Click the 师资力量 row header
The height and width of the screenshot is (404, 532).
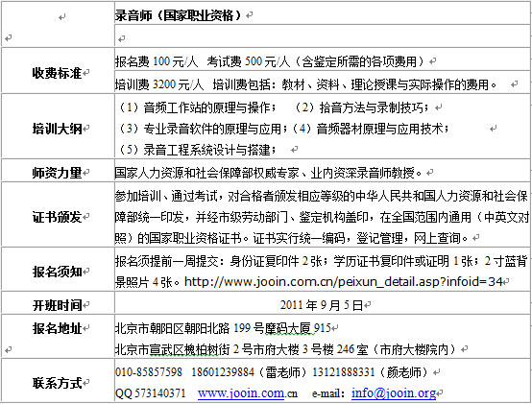57,173
